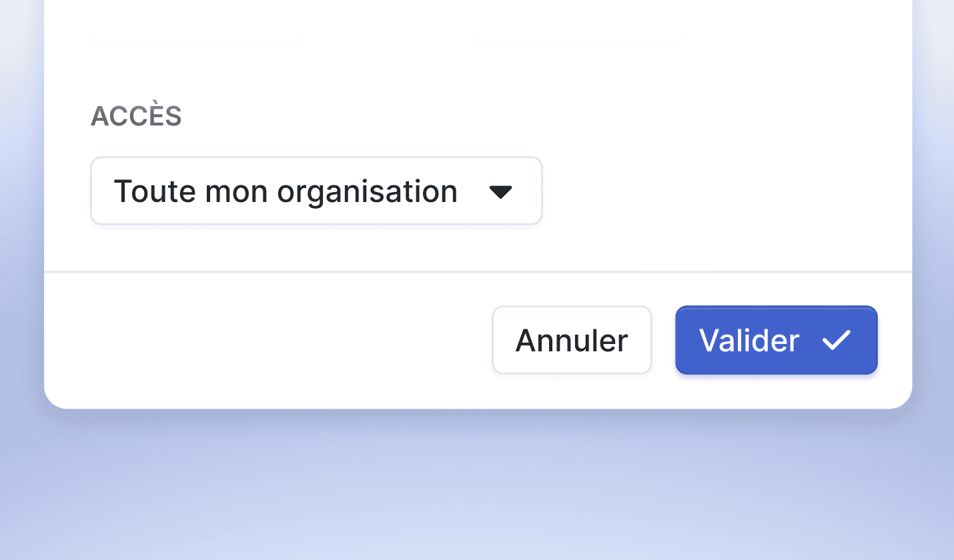Open the 'Toute mon organisation' dropdown
The height and width of the screenshot is (560, 954).
click(316, 191)
